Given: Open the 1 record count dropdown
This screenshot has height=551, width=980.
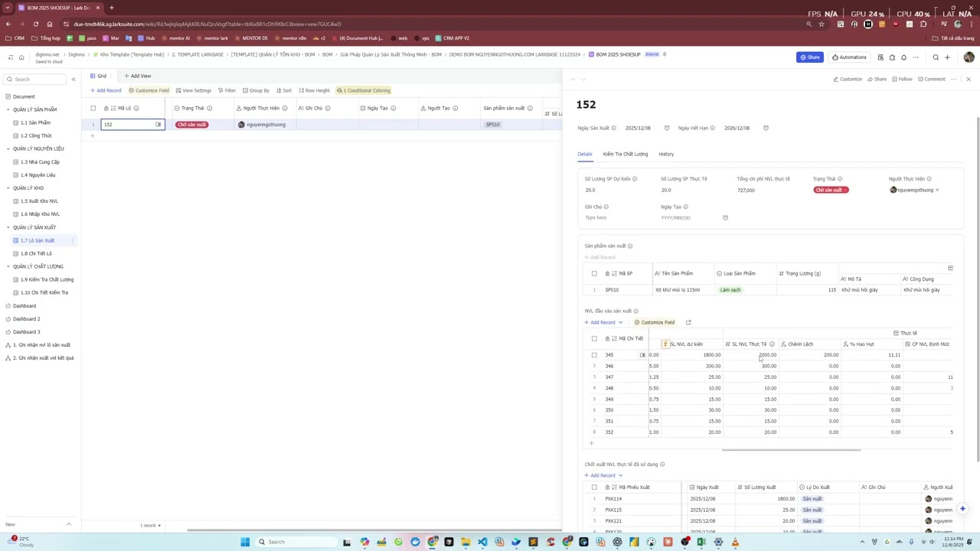Looking at the screenshot, I should (x=150, y=526).
